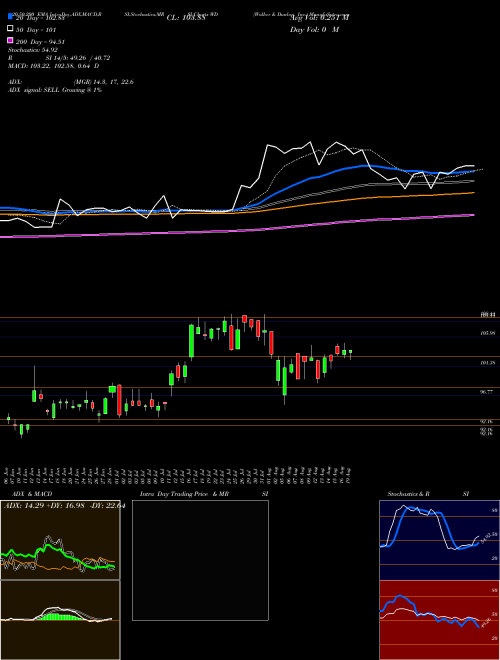Click the ADX/+DY/-DY values header
The height and width of the screenshot is (660, 500).
click(x=64, y=506)
